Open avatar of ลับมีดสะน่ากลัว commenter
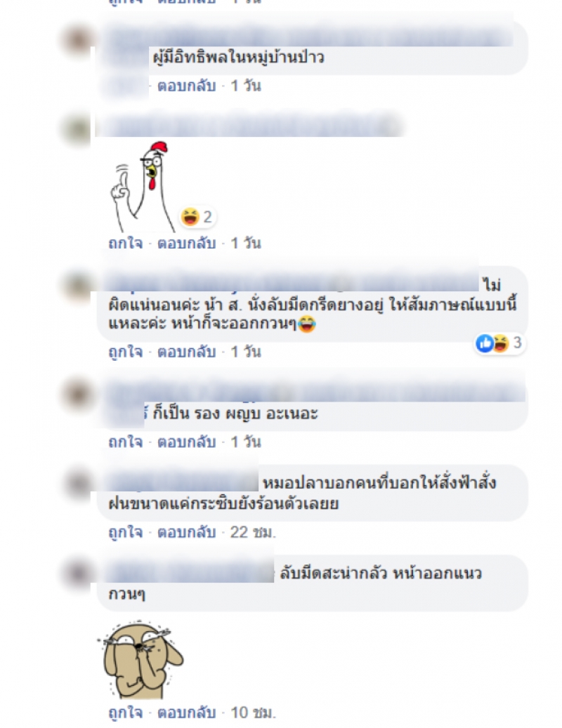The height and width of the screenshot is (728, 562). (78, 573)
